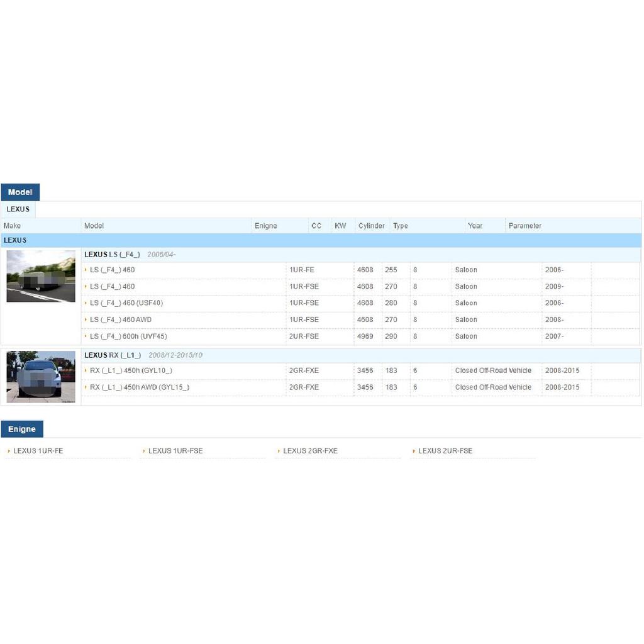The height and width of the screenshot is (644, 644).
Task: Click the 2UR-FSE engine cell in the 600h row
Action: pyautogui.click(x=304, y=336)
